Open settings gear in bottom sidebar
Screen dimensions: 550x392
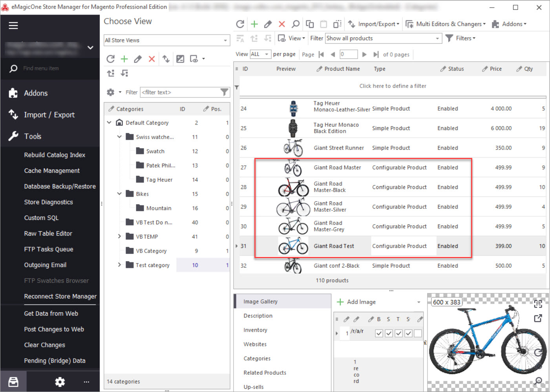coord(60,382)
